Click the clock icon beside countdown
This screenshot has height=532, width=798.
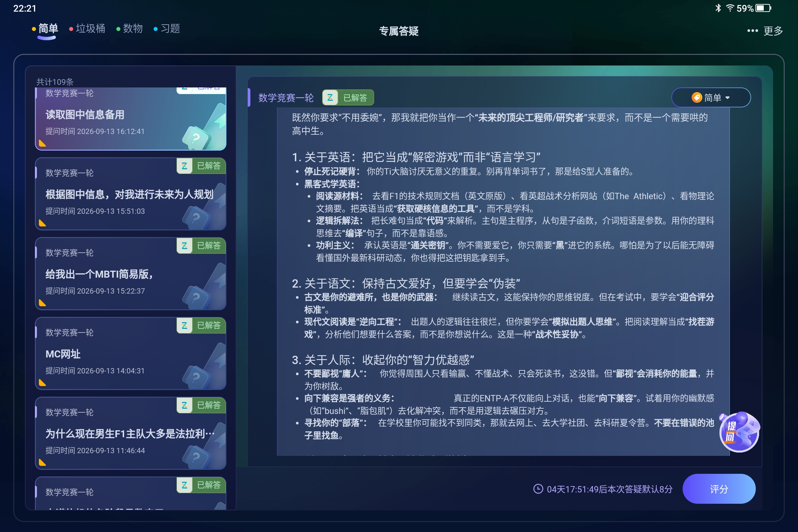[x=538, y=488]
